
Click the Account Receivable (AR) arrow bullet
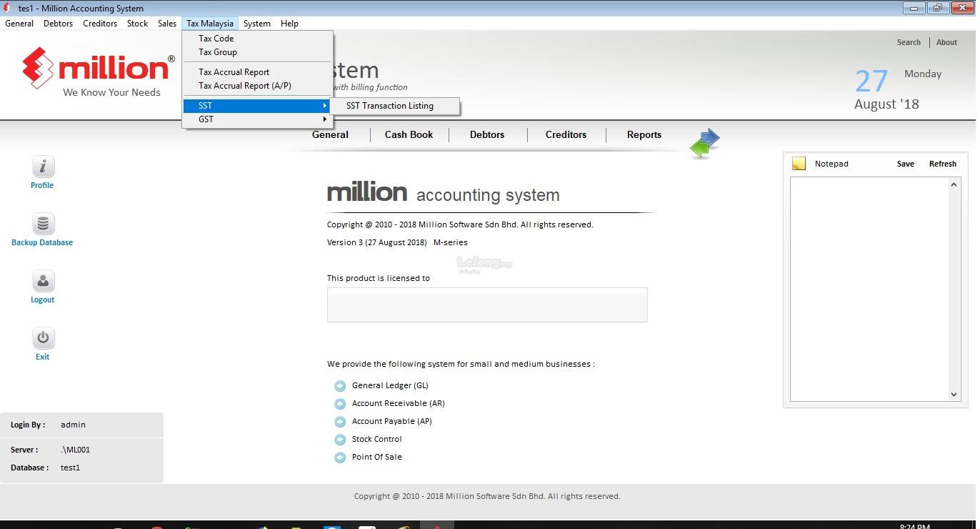(x=340, y=404)
